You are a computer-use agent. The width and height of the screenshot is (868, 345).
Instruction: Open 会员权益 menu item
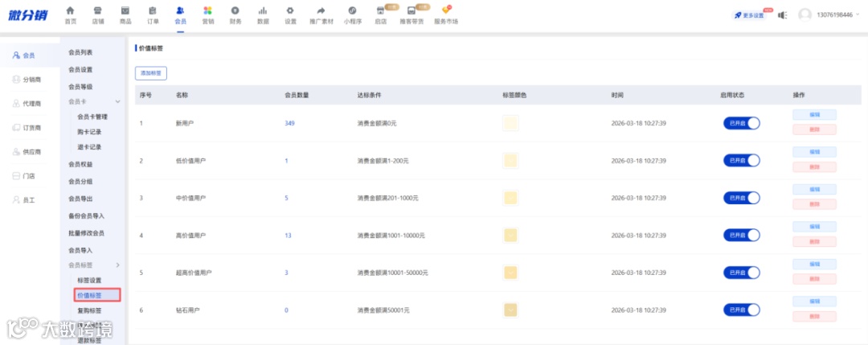[x=81, y=165]
